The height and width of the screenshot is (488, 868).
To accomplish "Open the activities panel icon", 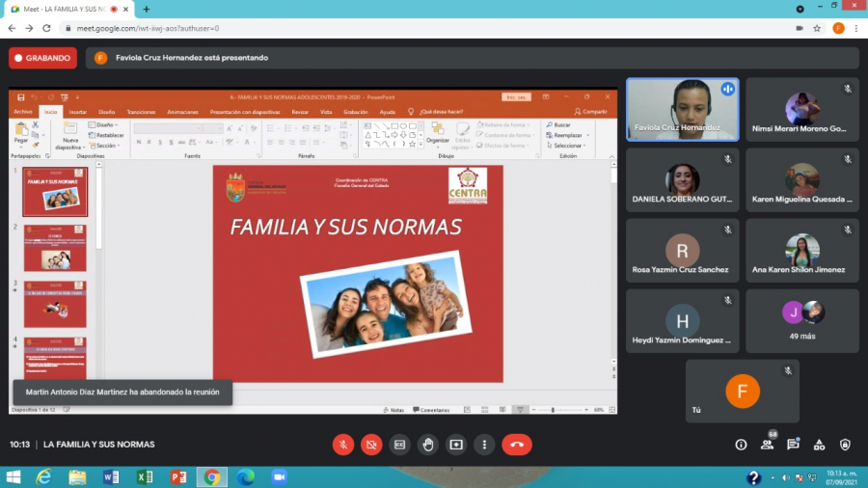I will point(819,445).
